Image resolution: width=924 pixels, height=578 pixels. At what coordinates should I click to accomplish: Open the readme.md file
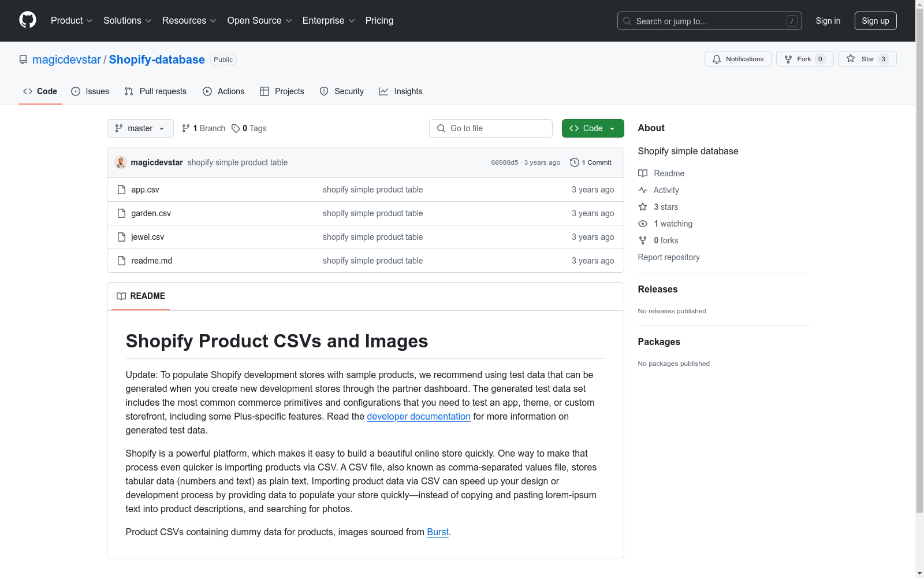click(151, 261)
